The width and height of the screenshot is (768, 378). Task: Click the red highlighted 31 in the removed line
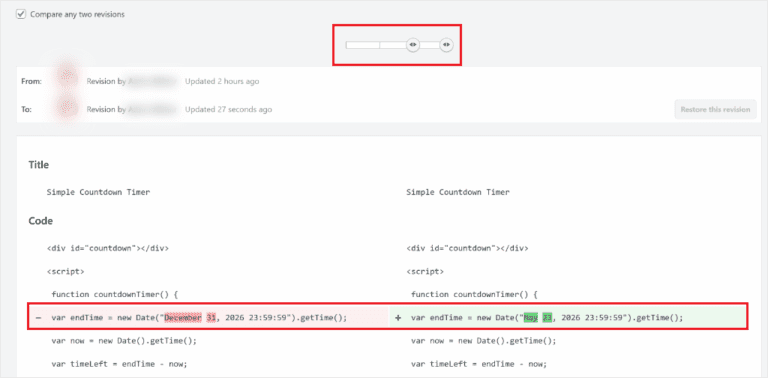click(x=211, y=318)
